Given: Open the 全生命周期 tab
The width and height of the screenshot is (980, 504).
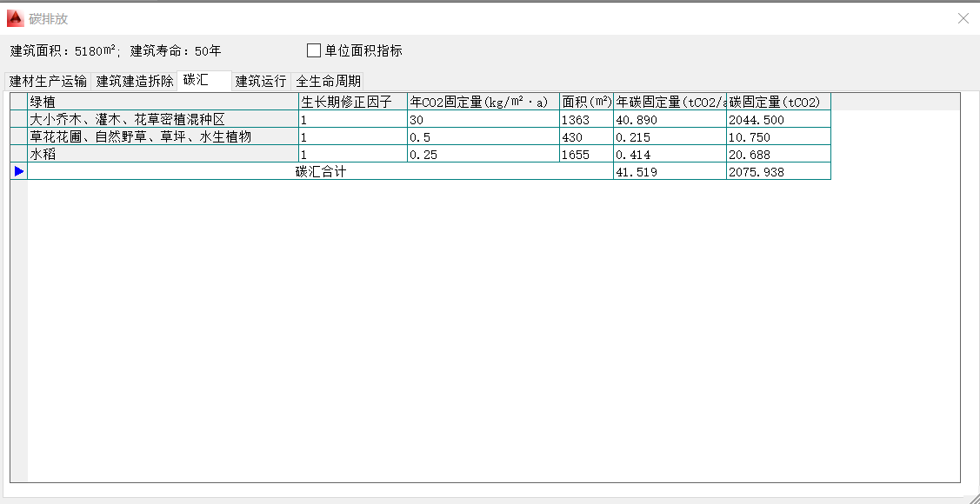Looking at the screenshot, I should (x=328, y=82).
